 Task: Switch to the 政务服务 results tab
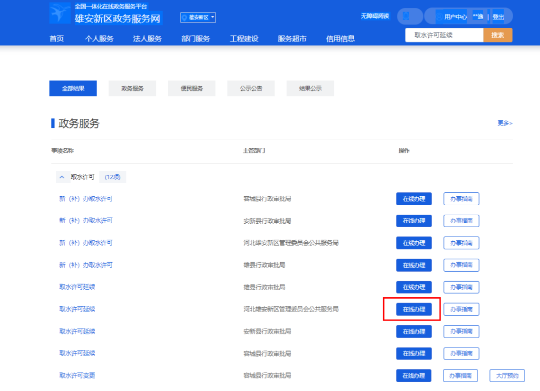[132, 89]
